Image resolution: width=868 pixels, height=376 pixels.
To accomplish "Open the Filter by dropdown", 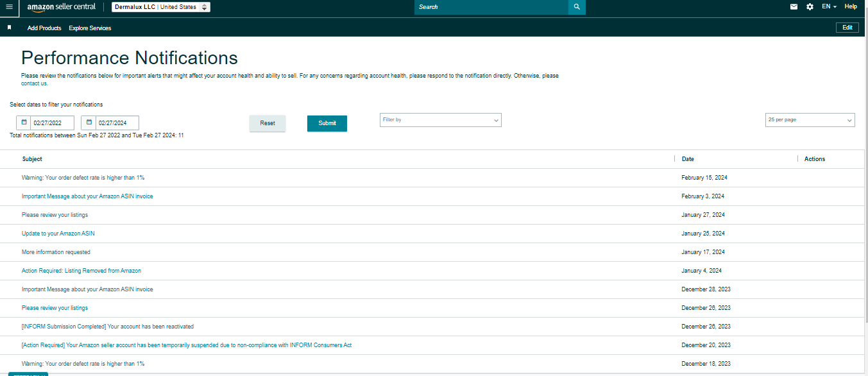I will (x=441, y=120).
